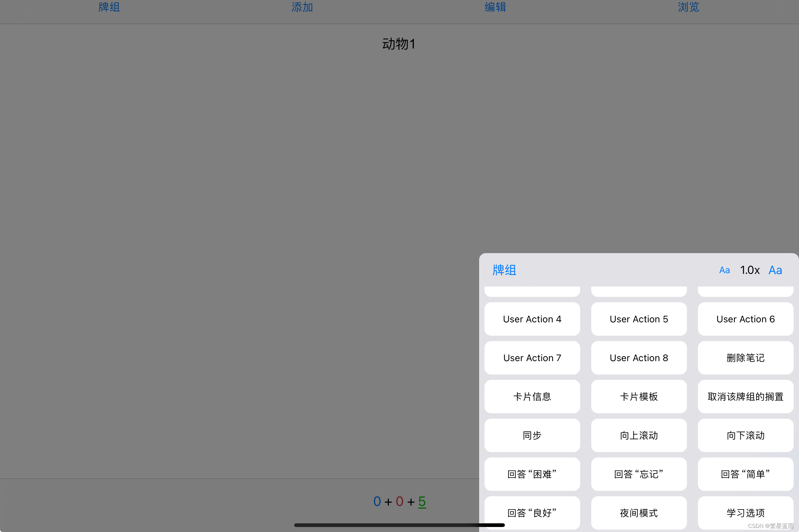Tap 同步 to sync
Viewport: 799px width, 532px height.
tap(532, 435)
